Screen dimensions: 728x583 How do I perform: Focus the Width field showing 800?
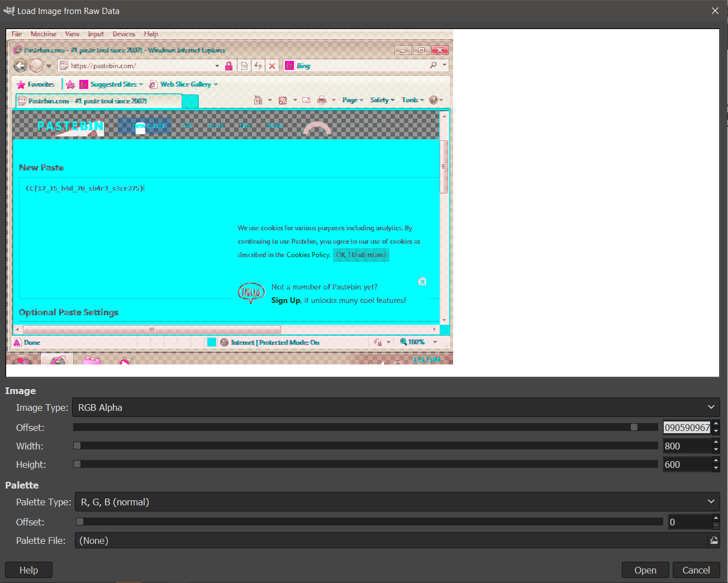687,446
